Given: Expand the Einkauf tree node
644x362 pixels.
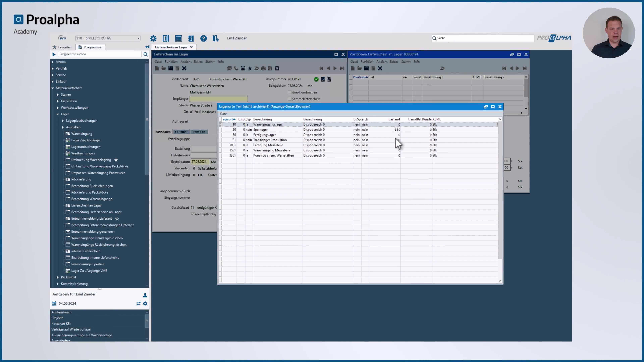Looking at the screenshot, I should coord(52,81).
